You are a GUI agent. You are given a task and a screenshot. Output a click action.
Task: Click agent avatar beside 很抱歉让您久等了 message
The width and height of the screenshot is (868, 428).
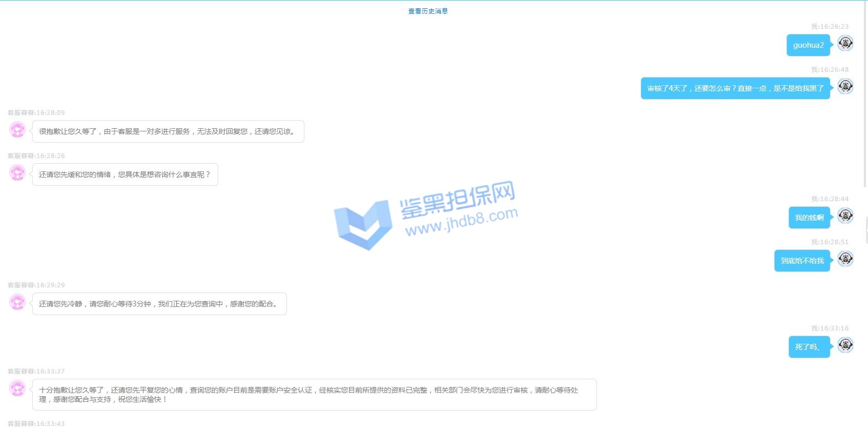pos(17,130)
